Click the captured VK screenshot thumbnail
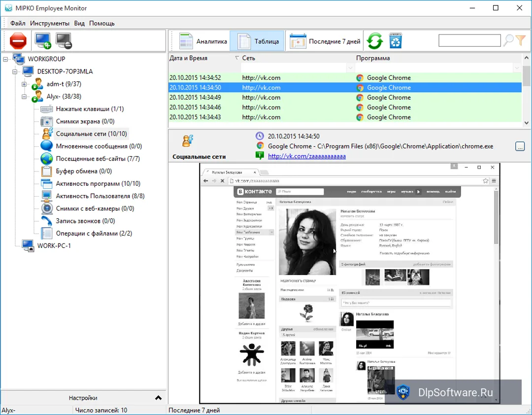The image size is (532, 415). pos(349,283)
